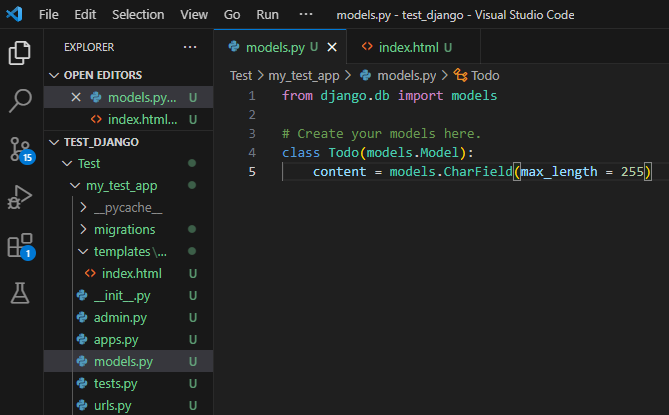Click line number 5 in gutter
This screenshot has width=669, height=415.
pyautogui.click(x=252, y=171)
